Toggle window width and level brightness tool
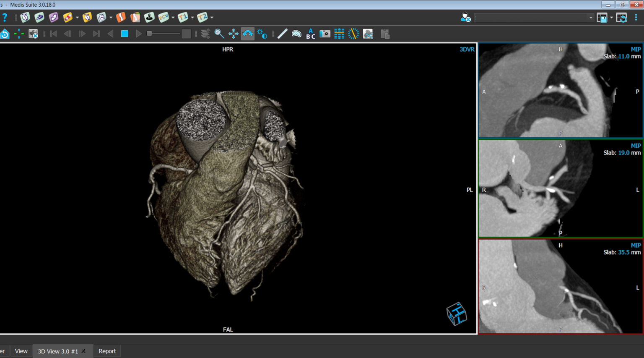This screenshot has height=358, width=644. click(262, 34)
